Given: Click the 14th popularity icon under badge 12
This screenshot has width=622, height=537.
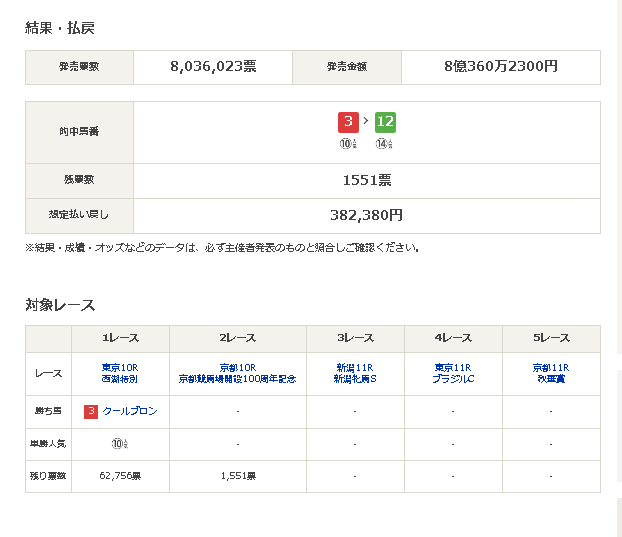Looking at the screenshot, I should click(384, 144).
